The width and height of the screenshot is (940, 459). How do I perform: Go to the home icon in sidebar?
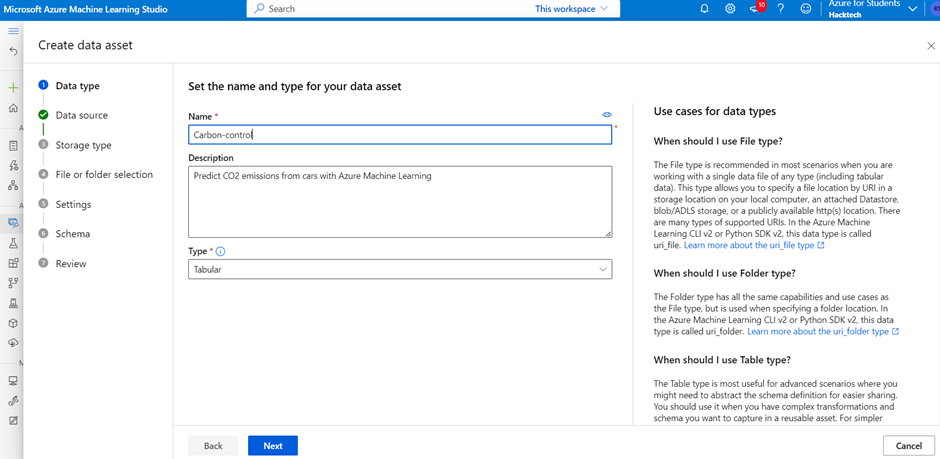coord(13,108)
